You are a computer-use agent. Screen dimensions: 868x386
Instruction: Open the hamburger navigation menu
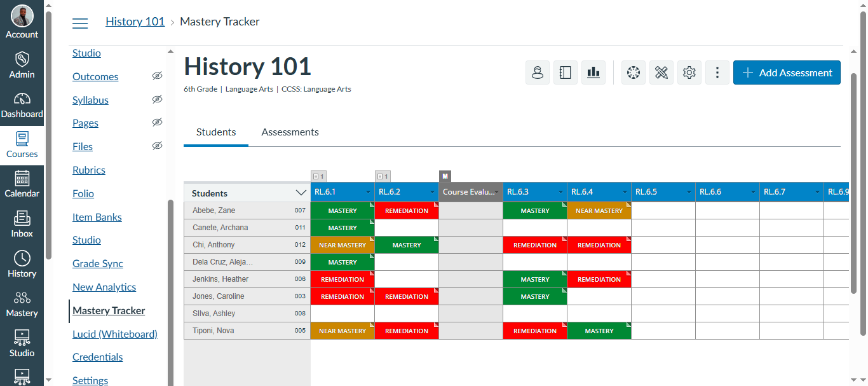[80, 23]
